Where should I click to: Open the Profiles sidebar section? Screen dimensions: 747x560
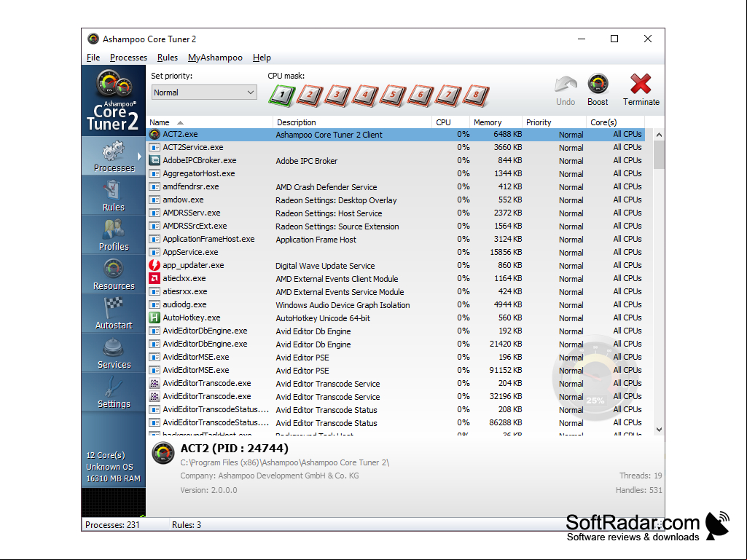pyautogui.click(x=114, y=234)
